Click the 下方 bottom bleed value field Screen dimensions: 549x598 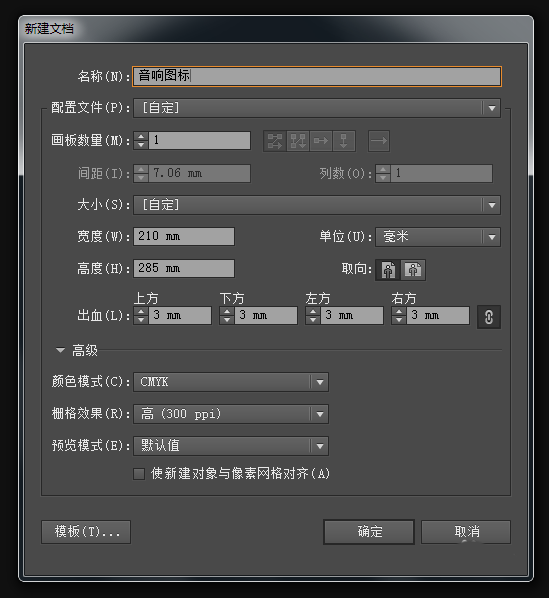pyautogui.click(x=266, y=316)
